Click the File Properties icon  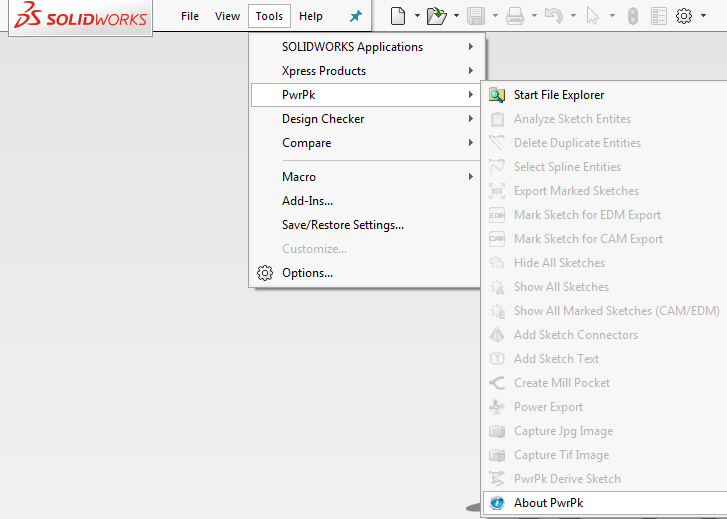(x=659, y=16)
